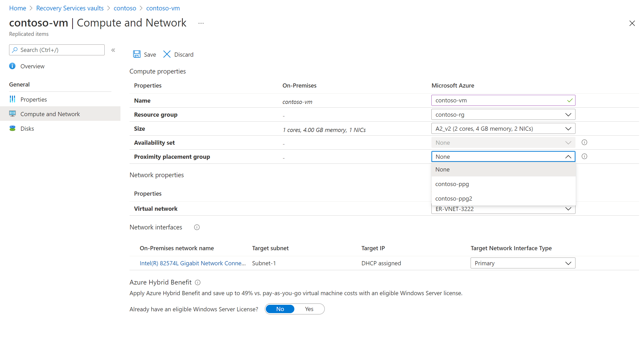Select Yes for Windows Server License
This screenshot has height=350, width=644.
click(x=309, y=309)
